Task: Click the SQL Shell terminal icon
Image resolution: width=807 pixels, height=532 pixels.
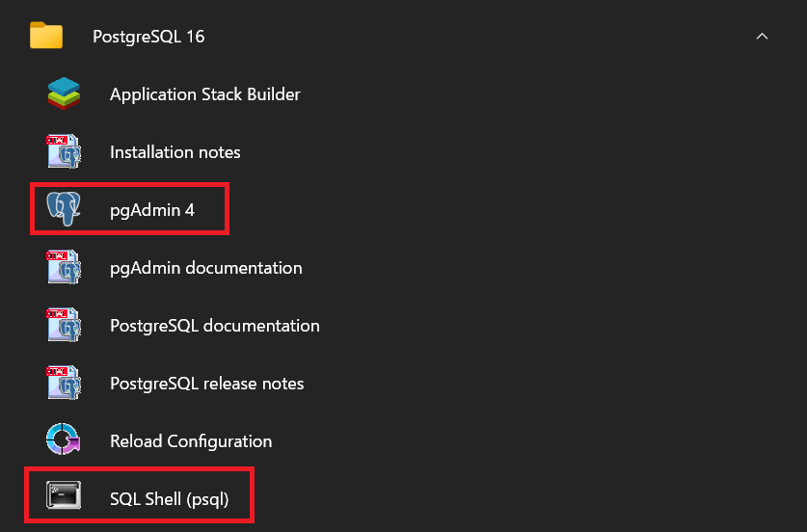Action: 64,495
